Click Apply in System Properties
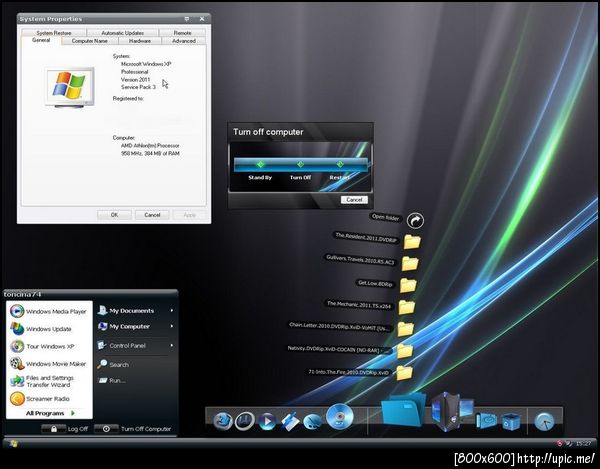 (x=190, y=215)
